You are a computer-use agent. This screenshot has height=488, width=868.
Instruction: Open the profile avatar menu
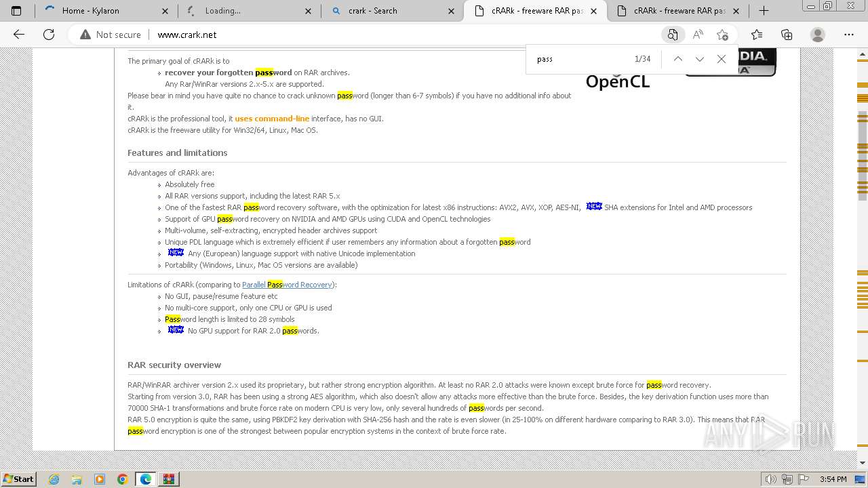click(818, 35)
